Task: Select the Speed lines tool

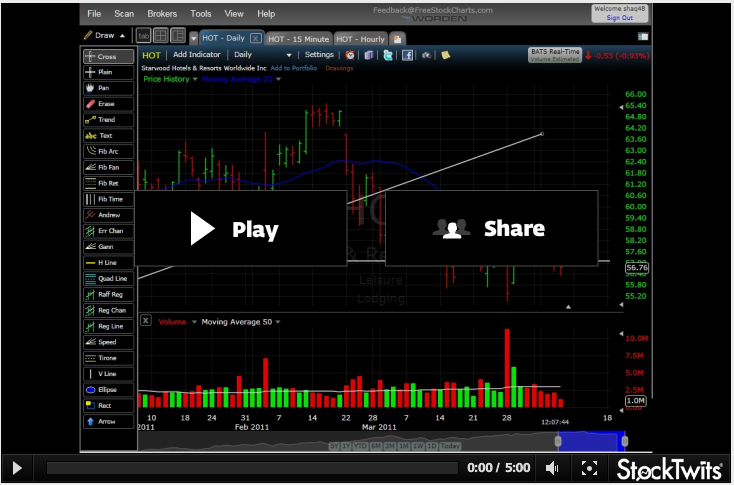Action: point(109,342)
